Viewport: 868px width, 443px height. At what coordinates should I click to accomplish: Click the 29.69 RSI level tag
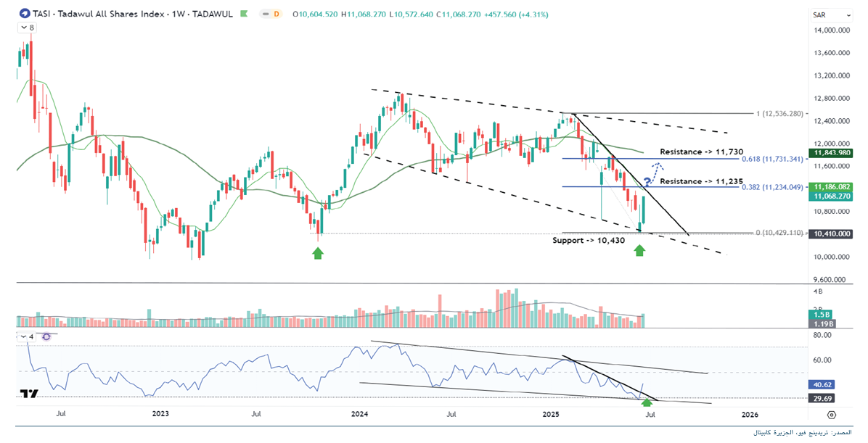(x=820, y=398)
